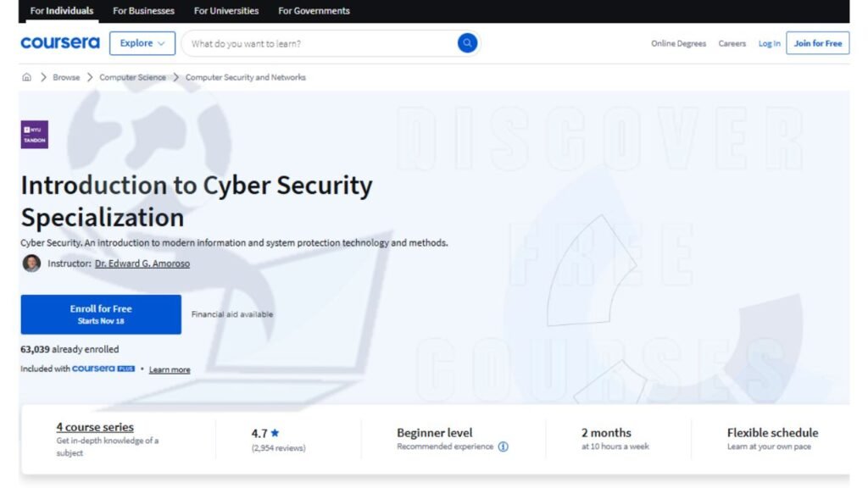
Task: Click the '2 months' duration text
Action: point(606,432)
